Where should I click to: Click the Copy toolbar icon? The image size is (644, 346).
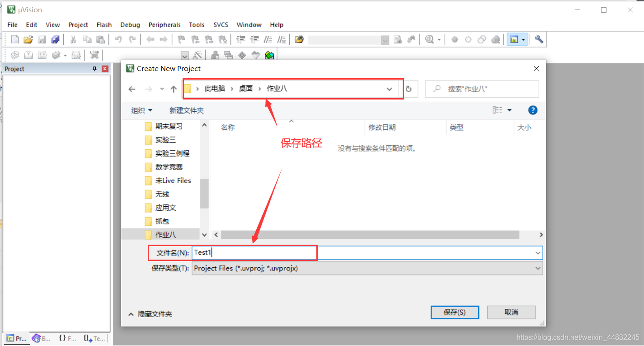pos(87,39)
